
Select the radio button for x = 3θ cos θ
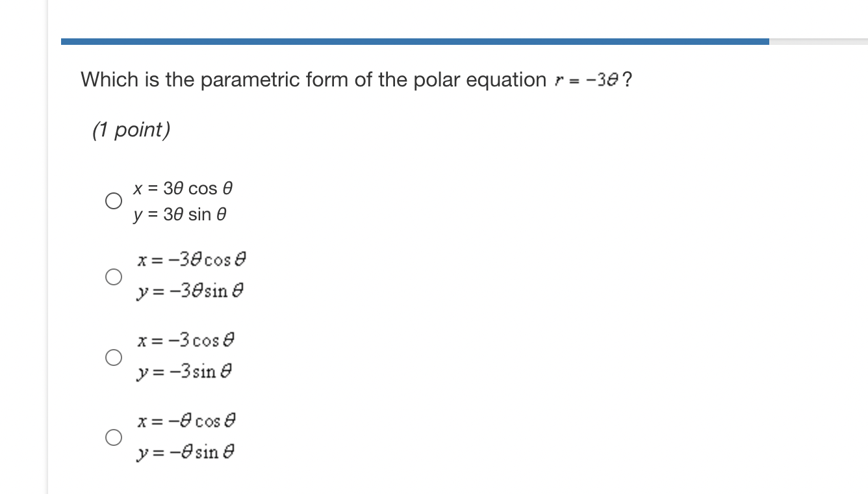click(113, 201)
